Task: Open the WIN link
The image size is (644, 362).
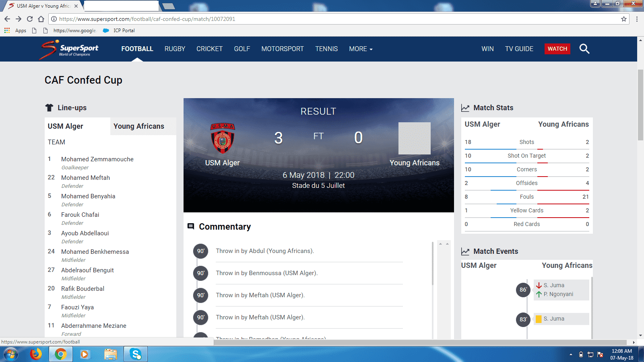Action: click(x=487, y=49)
